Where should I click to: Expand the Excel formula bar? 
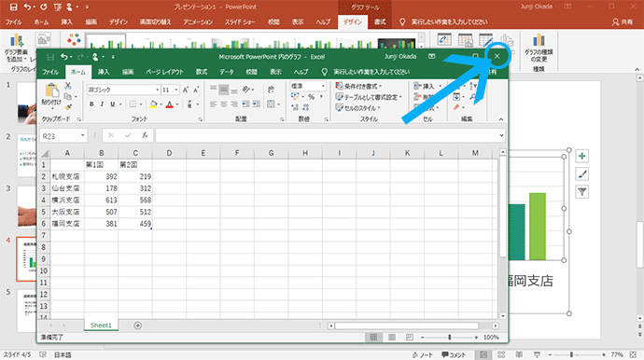(x=501, y=135)
